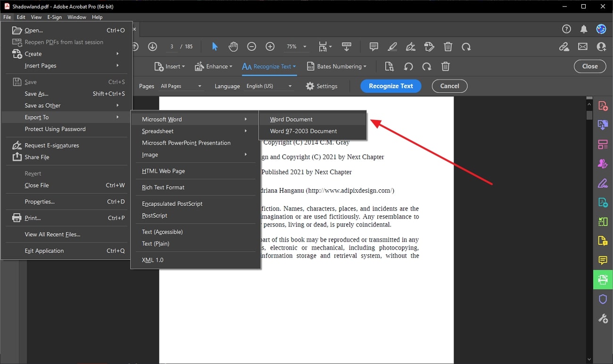Expand the Spreadsheet export submenu
This screenshot has width=613, height=364.
195,131
